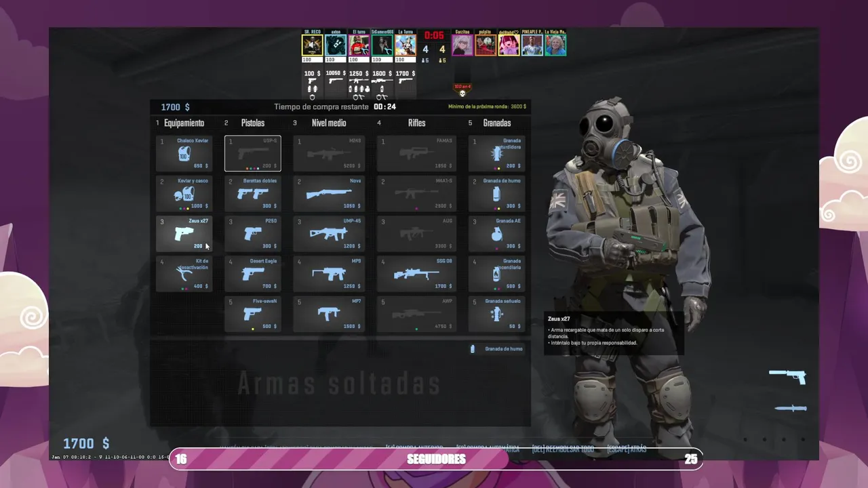Select aston player avatar

tap(336, 45)
